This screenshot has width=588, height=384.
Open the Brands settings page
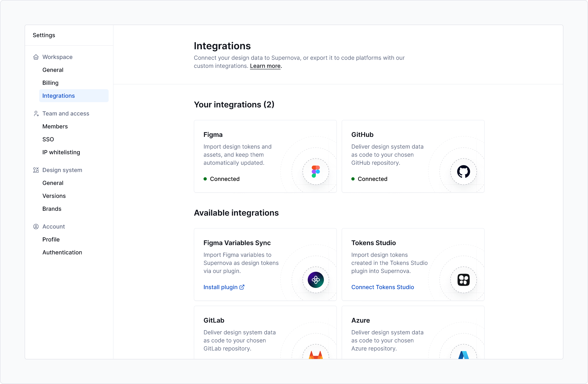[x=52, y=209]
